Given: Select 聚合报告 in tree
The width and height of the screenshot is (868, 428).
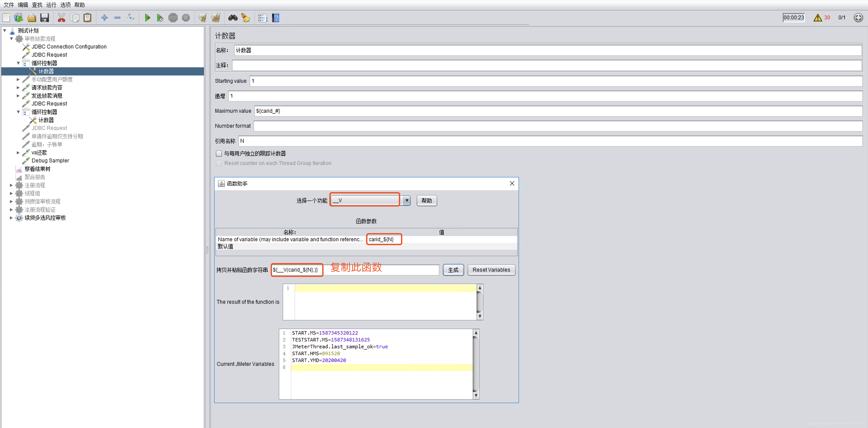Looking at the screenshot, I should tap(35, 177).
